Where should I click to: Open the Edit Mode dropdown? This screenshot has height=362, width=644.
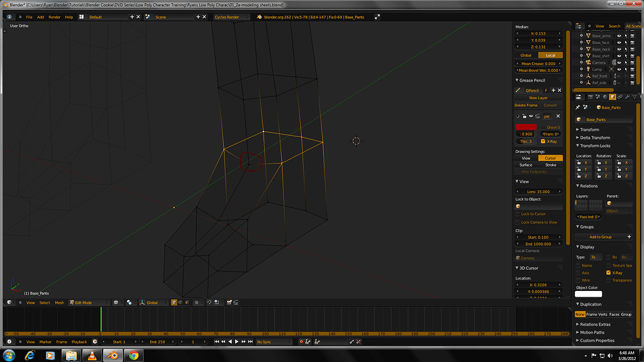tap(89, 302)
